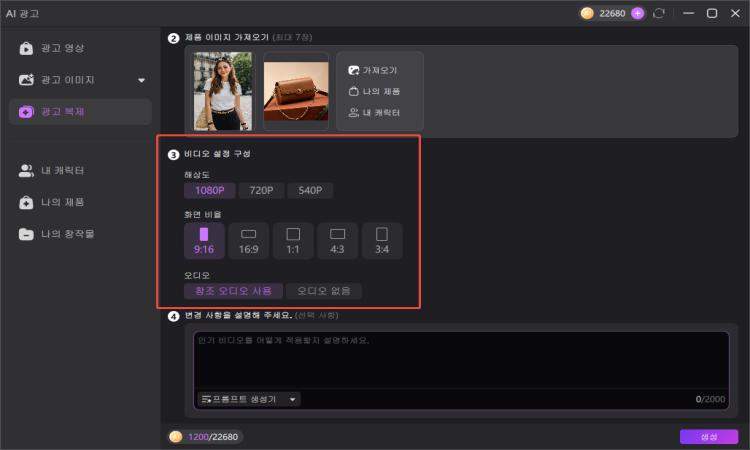Screen dimensions: 750x450
Task: Click 나의 제품 in the import panel
Action: pyautogui.click(x=375, y=91)
